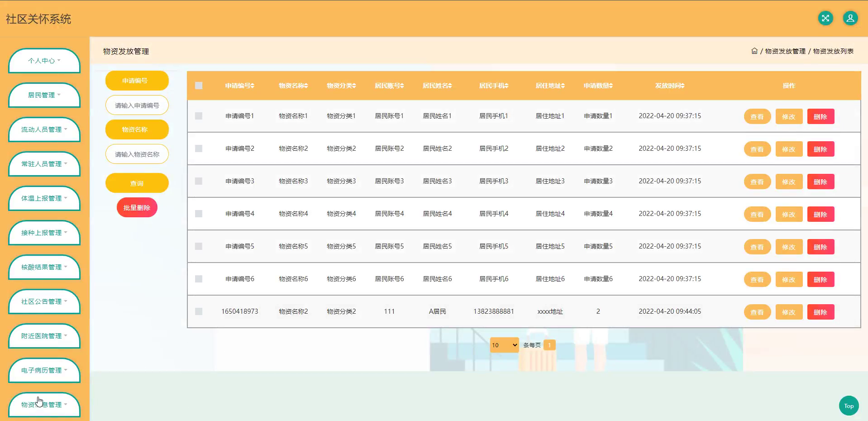Image resolution: width=868 pixels, height=421 pixels.
Task: Expand the 流动人员管理 sidebar menu
Action: click(44, 129)
